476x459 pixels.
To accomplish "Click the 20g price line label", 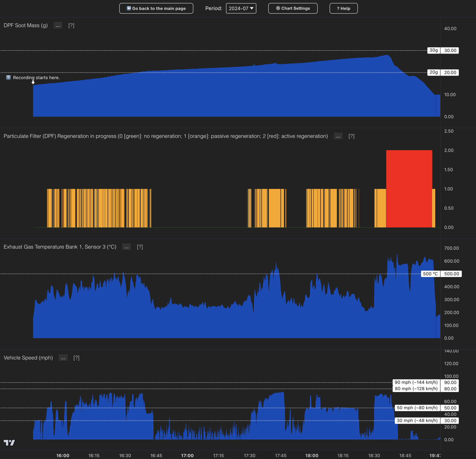I will [433, 72].
